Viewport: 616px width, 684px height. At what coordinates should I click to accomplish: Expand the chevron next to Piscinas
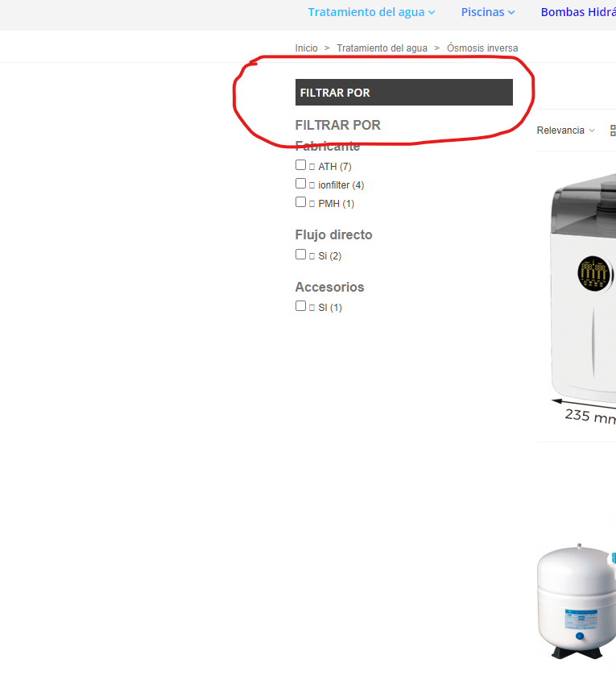(511, 13)
